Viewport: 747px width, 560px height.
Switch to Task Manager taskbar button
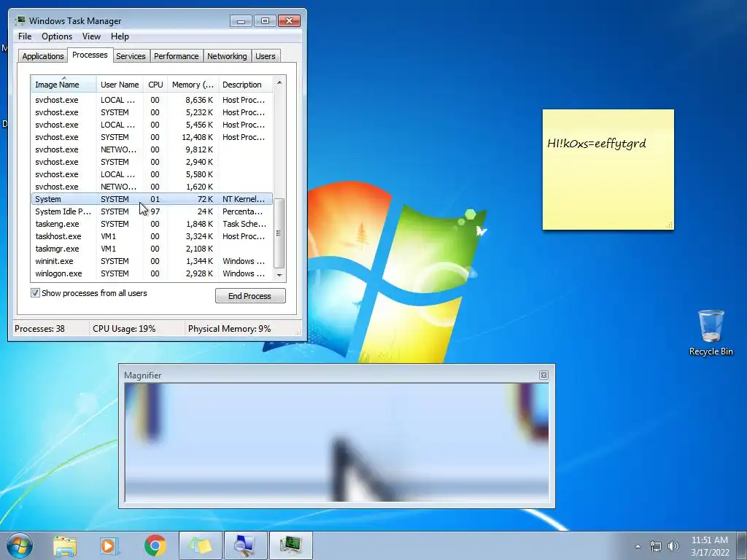[x=290, y=545]
